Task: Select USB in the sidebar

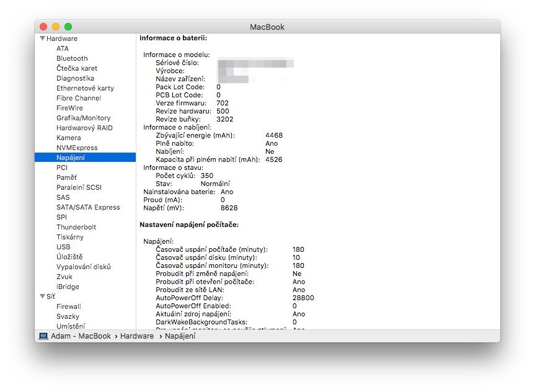Action: click(x=63, y=246)
